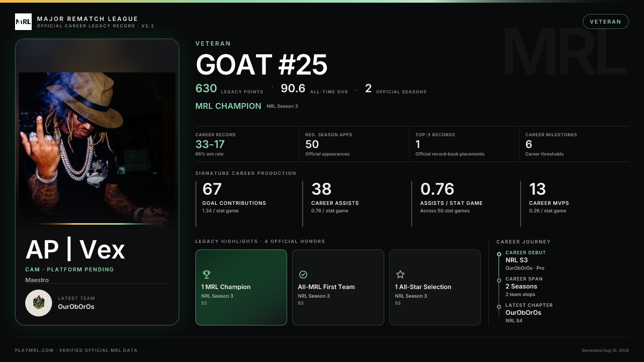Click the NRL S4 text

point(514,321)
